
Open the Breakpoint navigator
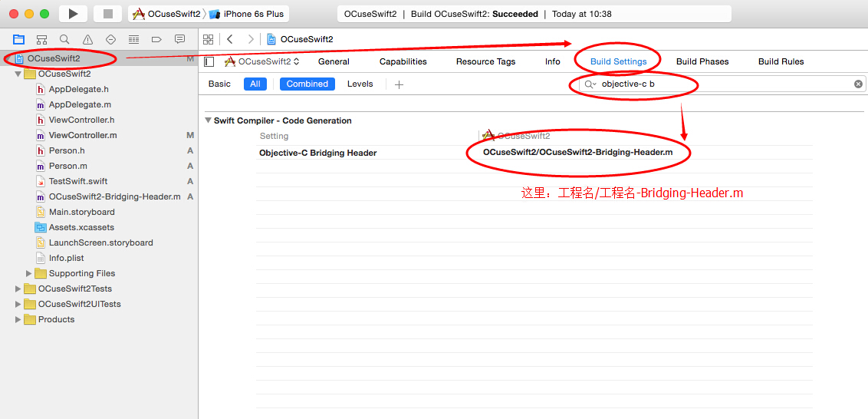[x=156, y=39]
